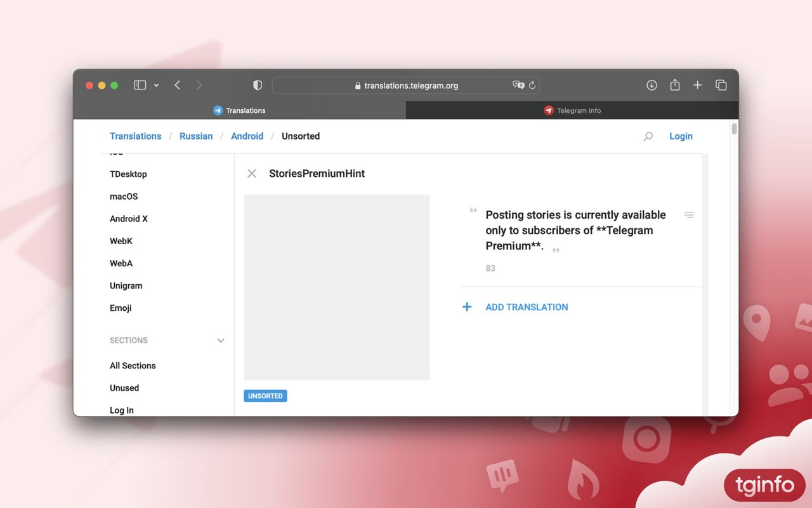Screen dimensions: 812x508
Task: Open the Russian breadcrumb link
Action: (196, 136)
